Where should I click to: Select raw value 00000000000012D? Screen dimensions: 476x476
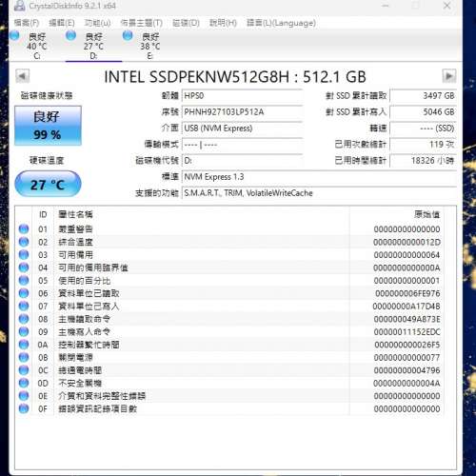(407, 242)
